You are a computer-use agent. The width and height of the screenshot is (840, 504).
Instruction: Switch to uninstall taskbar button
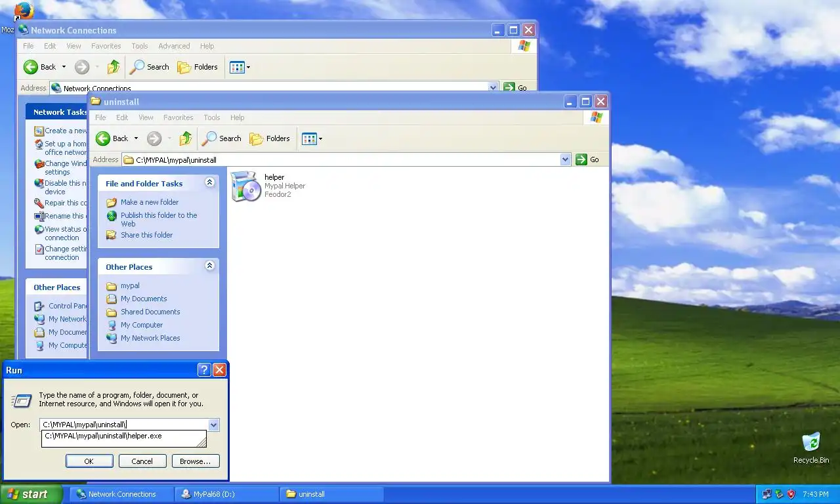[331, 494]
